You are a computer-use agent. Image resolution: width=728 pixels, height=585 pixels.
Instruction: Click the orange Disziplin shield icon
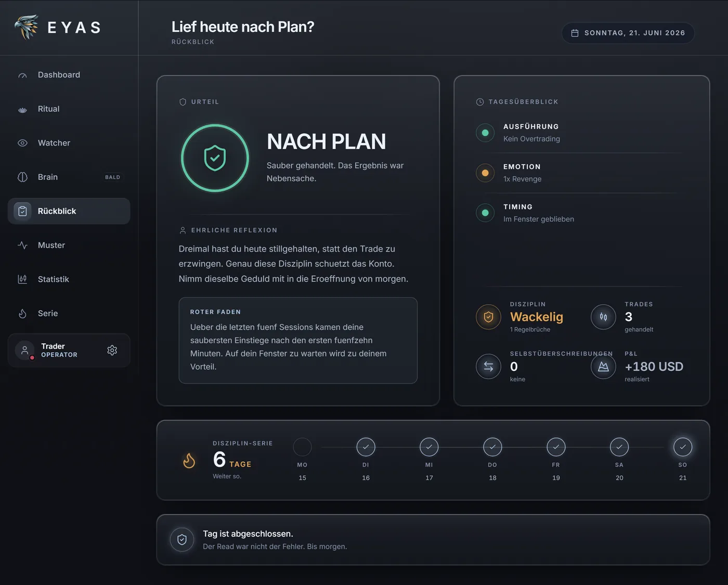point(488,317)
